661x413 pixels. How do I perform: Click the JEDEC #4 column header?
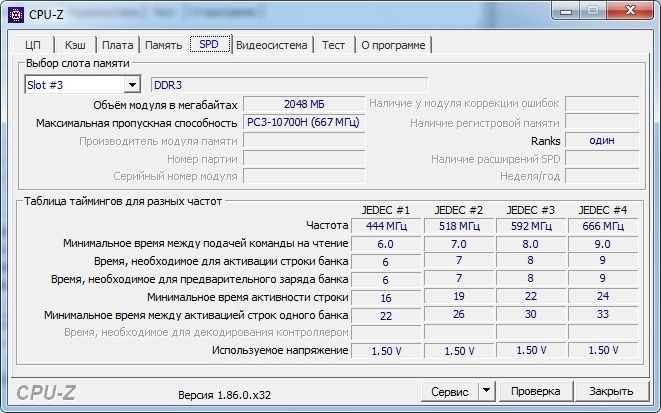pyautogui.click(x=603, y=210)
